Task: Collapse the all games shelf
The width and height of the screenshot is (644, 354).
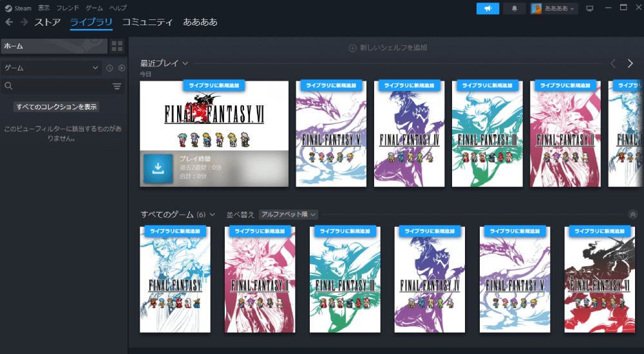Action: click(633, 215)
